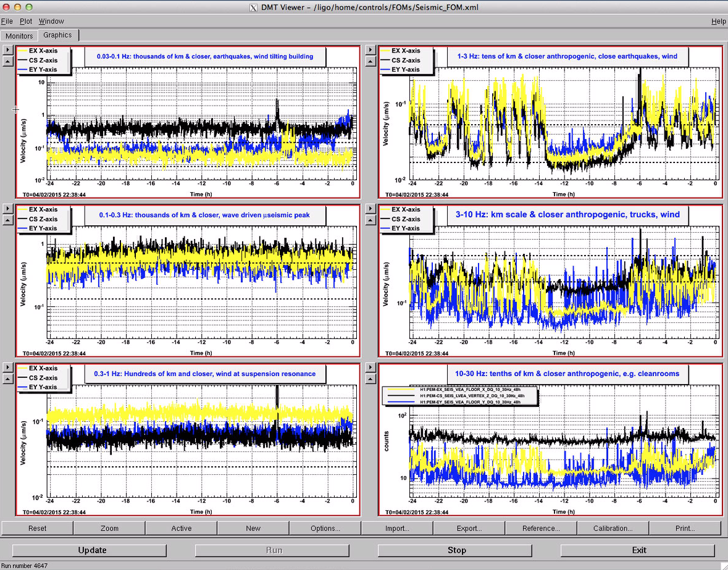This screenshot has height=570, width=728.
Task: Click the right-arrow button beside the 1-3 Hz plot
Action: coord(370,49)
